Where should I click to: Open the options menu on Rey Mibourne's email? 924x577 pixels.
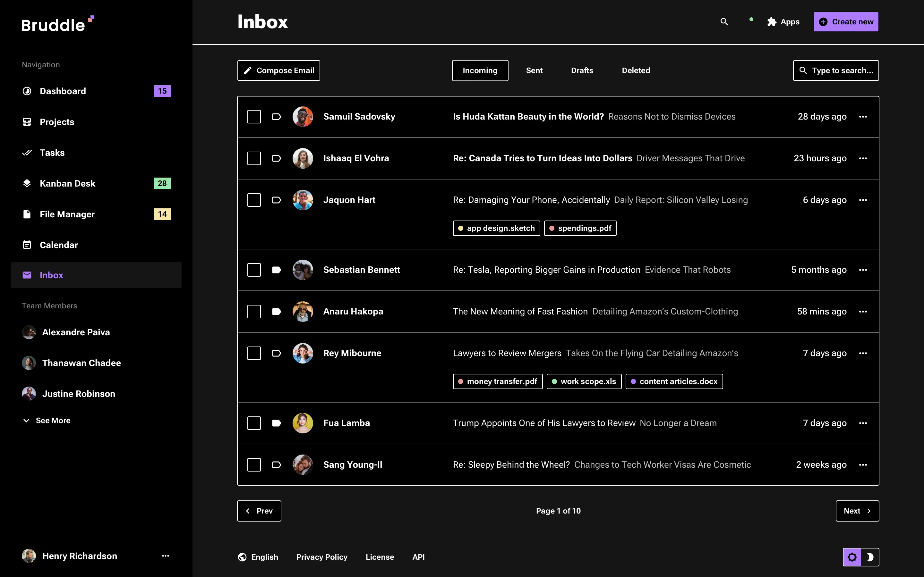tap(863, 353)
